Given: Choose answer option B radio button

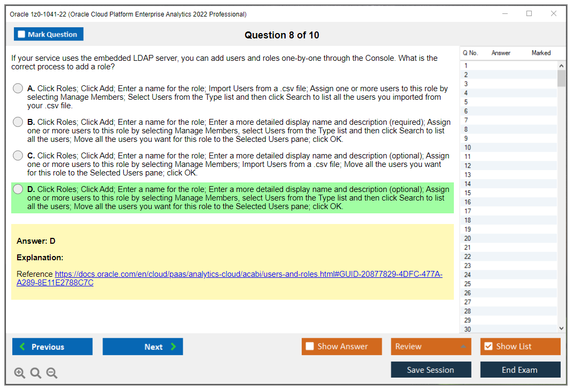Looking at the screenshot, I should [x=18, y=122].
